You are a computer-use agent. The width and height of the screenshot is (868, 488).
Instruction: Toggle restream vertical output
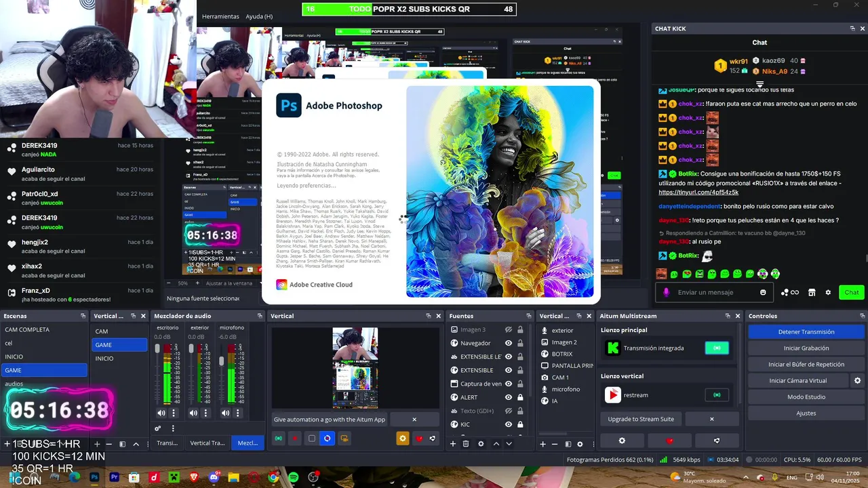coord(717,394)
